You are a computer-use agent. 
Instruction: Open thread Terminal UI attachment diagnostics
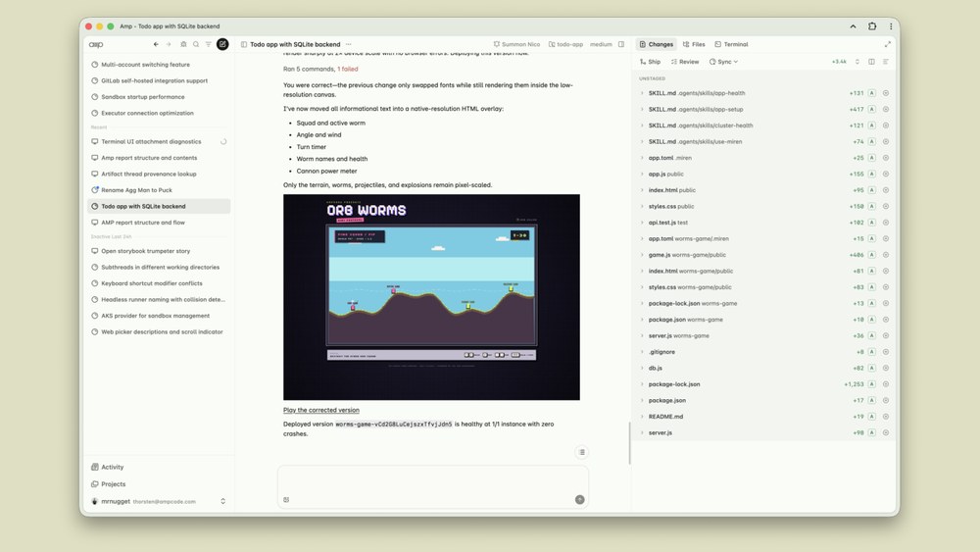(x=159, y=142)
